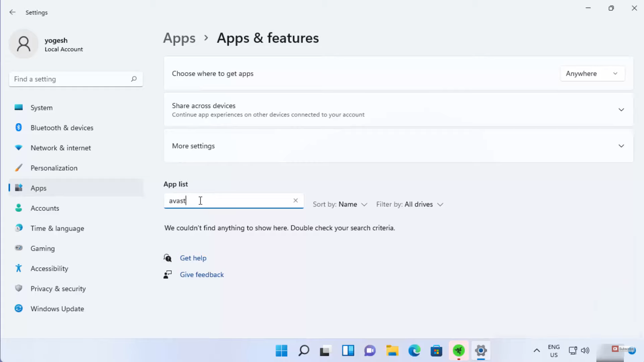The image size is (644, 362).
Task: Open Microsoft Store from the taskbar
Action: click(436, 351)
